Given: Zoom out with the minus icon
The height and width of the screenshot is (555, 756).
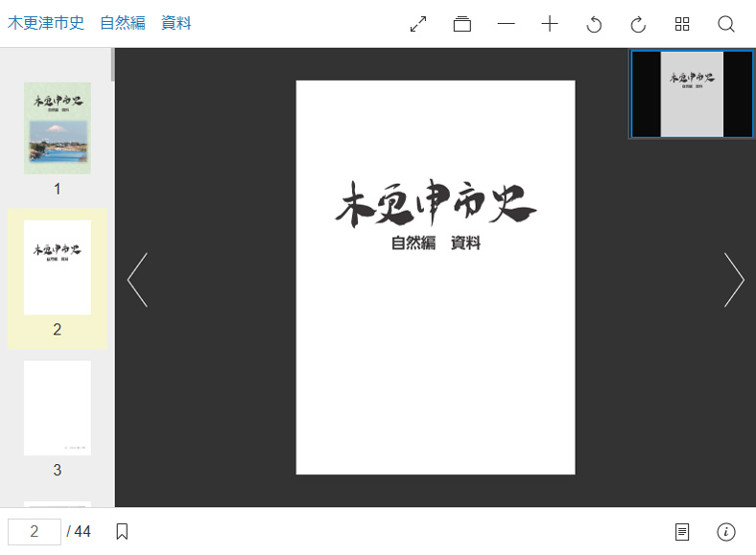Looking at the screenshot, I should pos(506,24).
